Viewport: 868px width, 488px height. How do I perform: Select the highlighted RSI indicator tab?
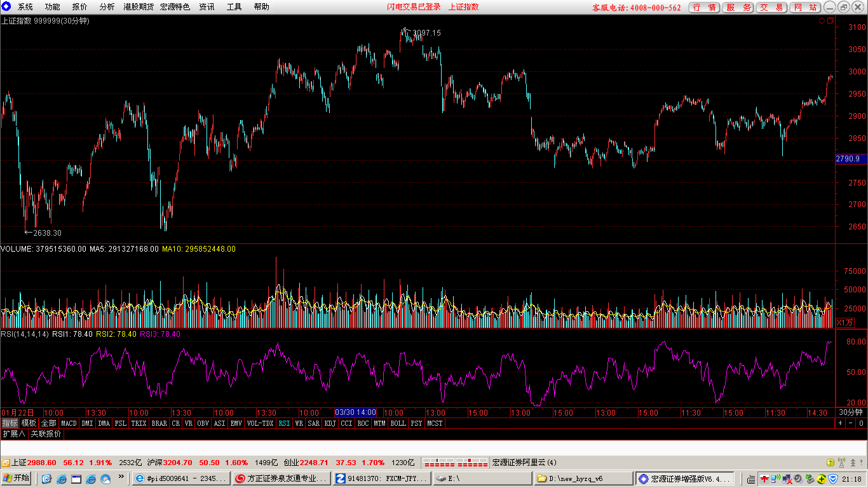(x=284, y=423)
